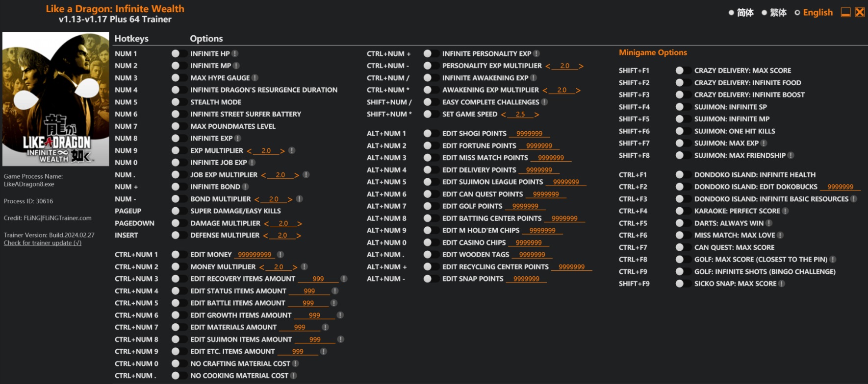Click info icon next to INFINITE HP
This screenshot has height=384, width=868.
pos(235,54)
